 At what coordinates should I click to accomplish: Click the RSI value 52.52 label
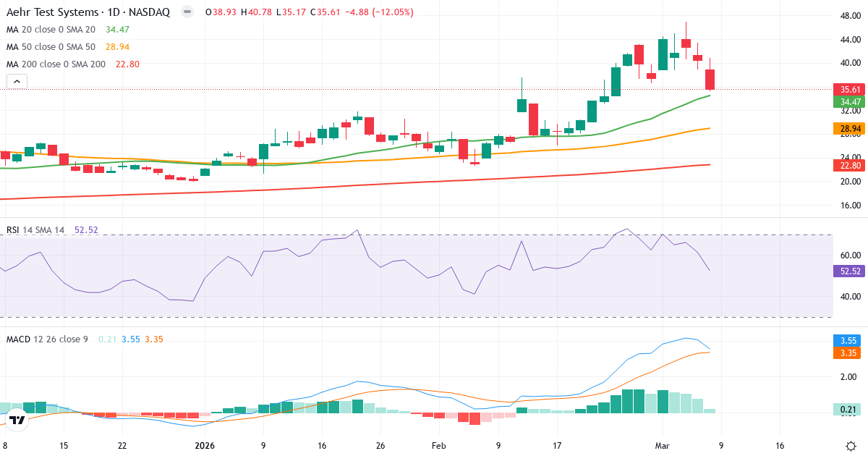(85, 229)
